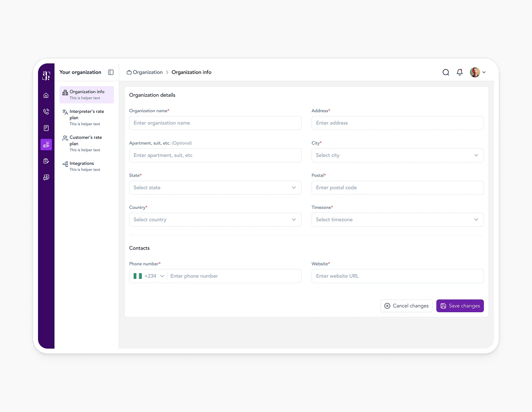The width and height of the screenshot is (532, 412).
Task: Open the clipboard contract icon in the sidebar
Action: [x=46, y=161]
